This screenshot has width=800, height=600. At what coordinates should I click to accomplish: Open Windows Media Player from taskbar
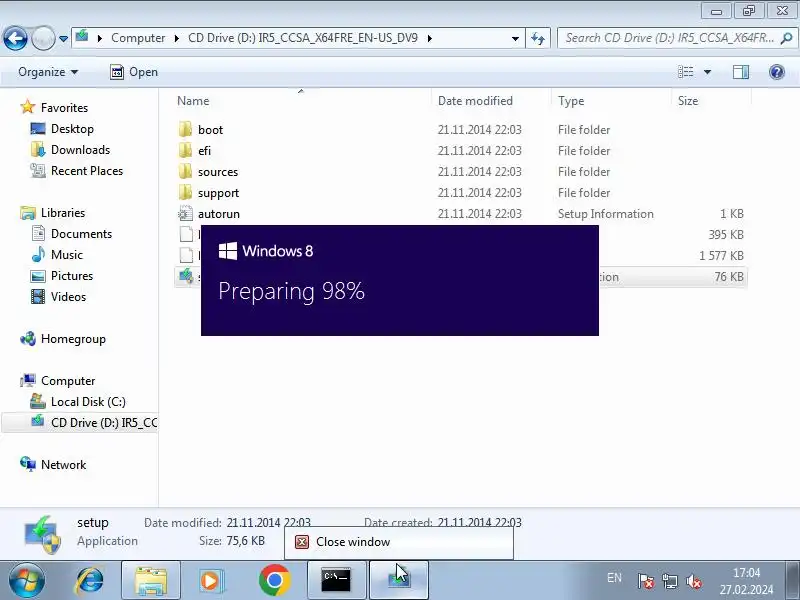211,581
